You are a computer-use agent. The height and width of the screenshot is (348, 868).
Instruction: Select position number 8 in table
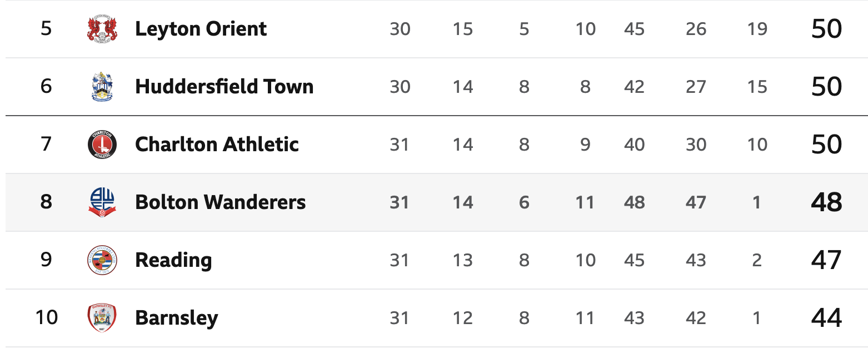click(x=46, y=201)
